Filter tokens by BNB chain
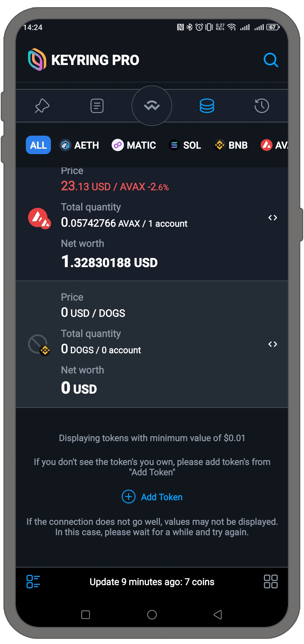This screenshot has width=304, height=644. coord(231,145)
